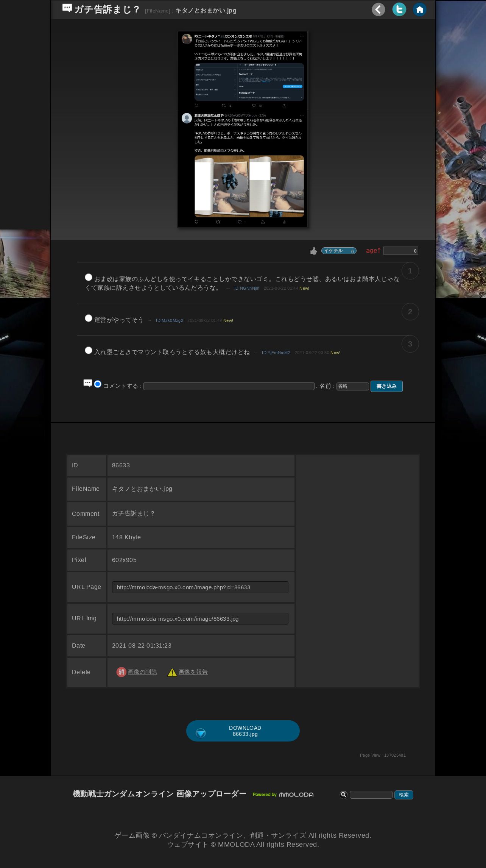Select the URL Img text field

coord(200,618)
